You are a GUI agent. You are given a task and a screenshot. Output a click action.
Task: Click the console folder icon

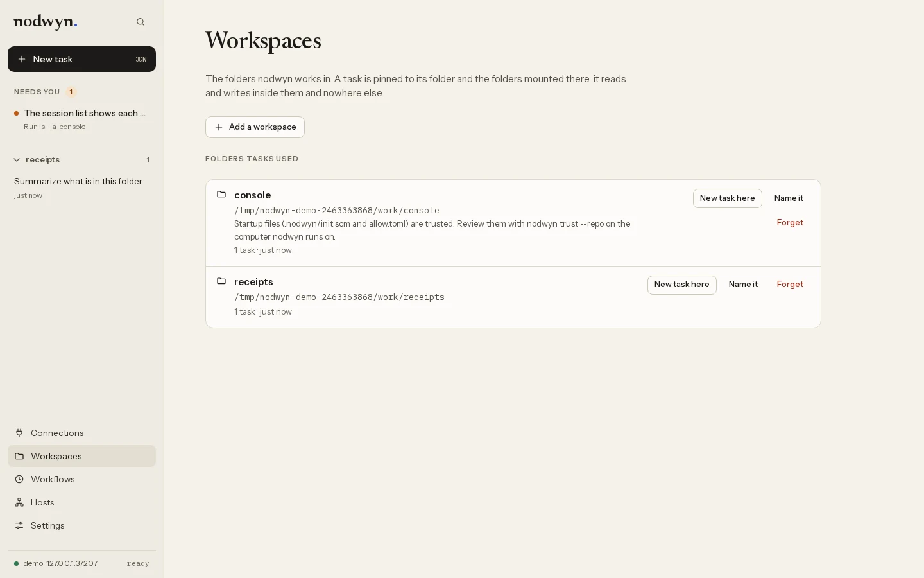(x=221, y=195)
